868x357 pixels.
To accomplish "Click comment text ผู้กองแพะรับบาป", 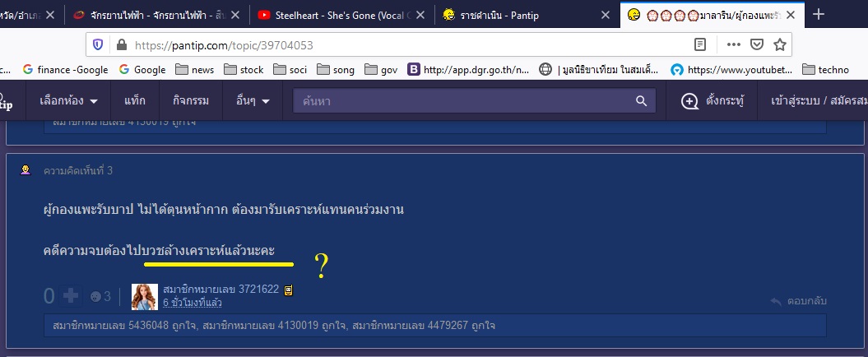I will click(224, 210).
